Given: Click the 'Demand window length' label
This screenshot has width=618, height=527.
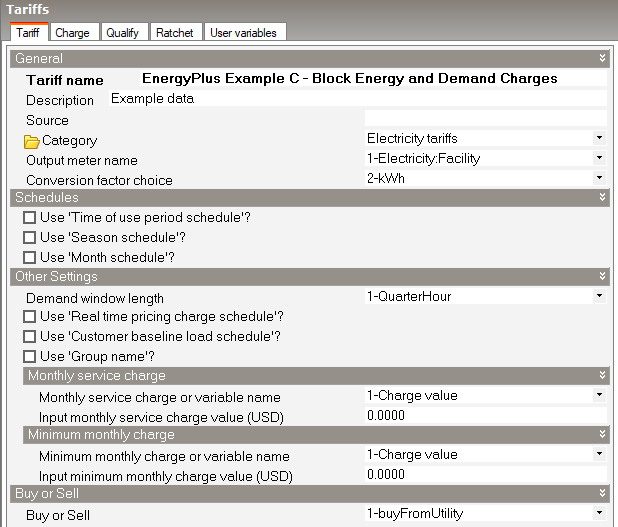Looking at the screenshot, I should 95,298.
